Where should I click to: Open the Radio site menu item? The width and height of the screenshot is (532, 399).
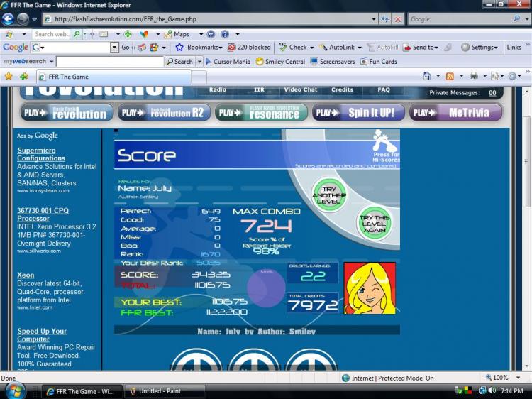218,89
